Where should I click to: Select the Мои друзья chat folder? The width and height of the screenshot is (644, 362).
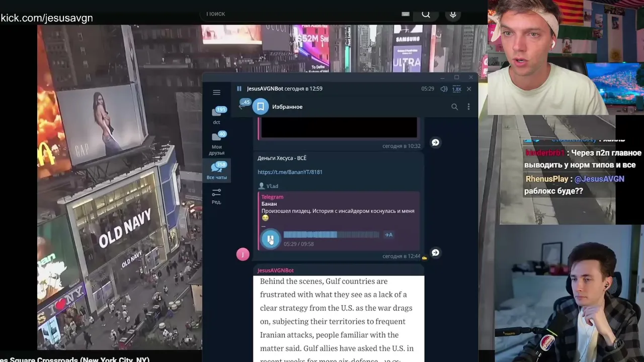tap(216, 143)
